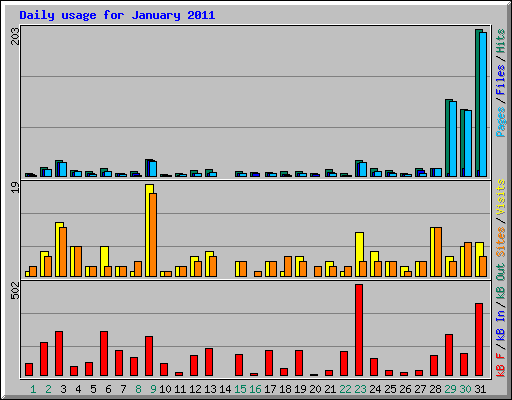Select day 2 on the x-axis
Image resolution: width=512 pixels, height=400 pixels.
point(48,389)
